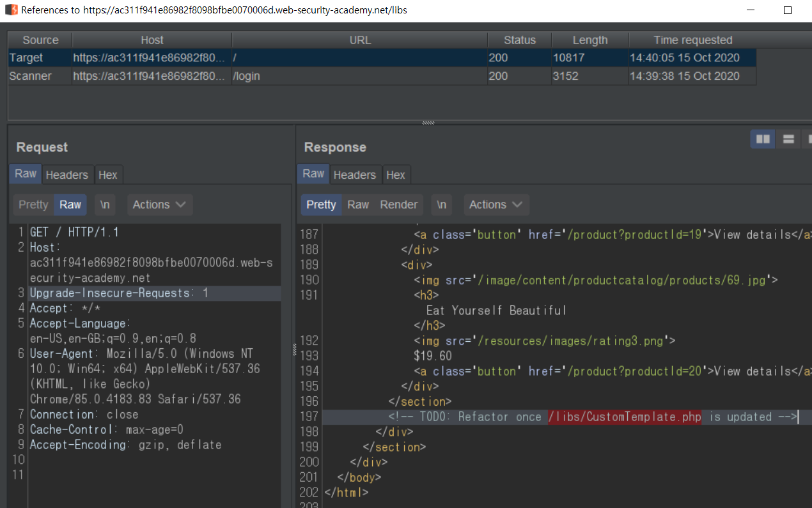Toggle \n non-printable characters in Request panel

105,204
